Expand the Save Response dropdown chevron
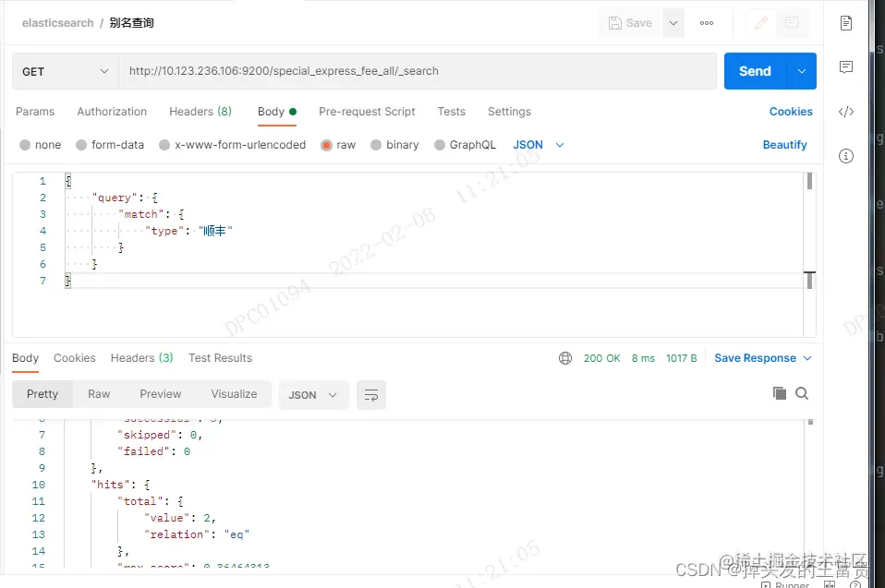885x588 pixels. click(x=807, y=358)
